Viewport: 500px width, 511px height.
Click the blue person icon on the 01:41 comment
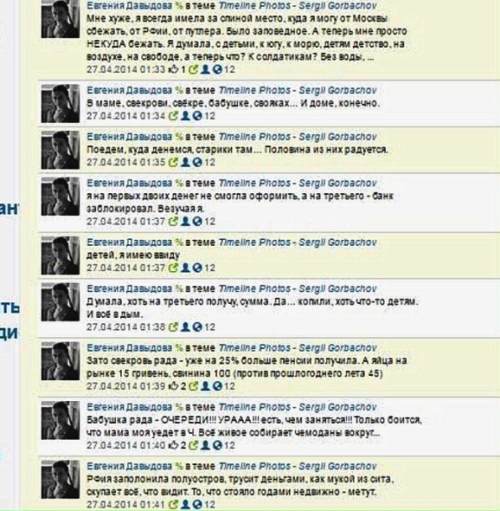click(x=185, y=504)
